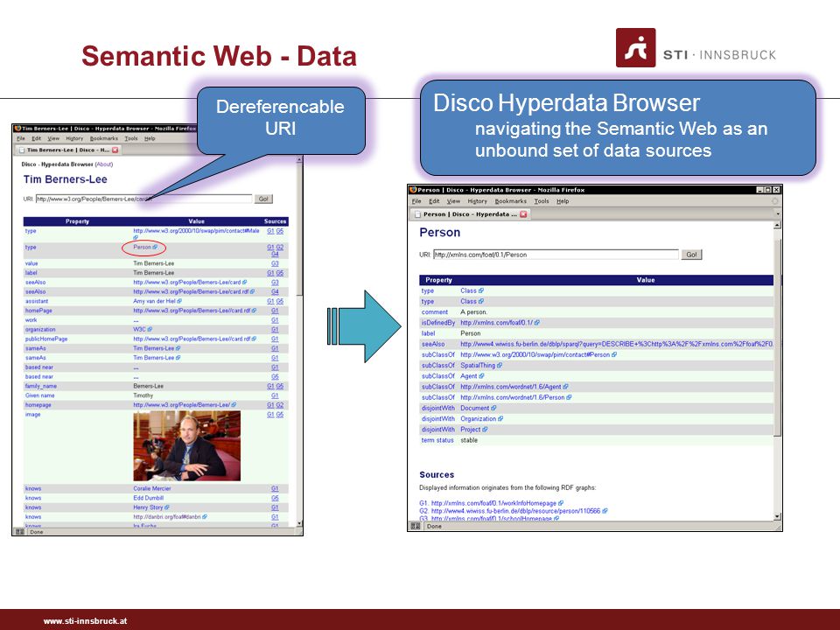Open Tools menu in Person window
Screen dimensions: 840x630
(x=542, y=201)
